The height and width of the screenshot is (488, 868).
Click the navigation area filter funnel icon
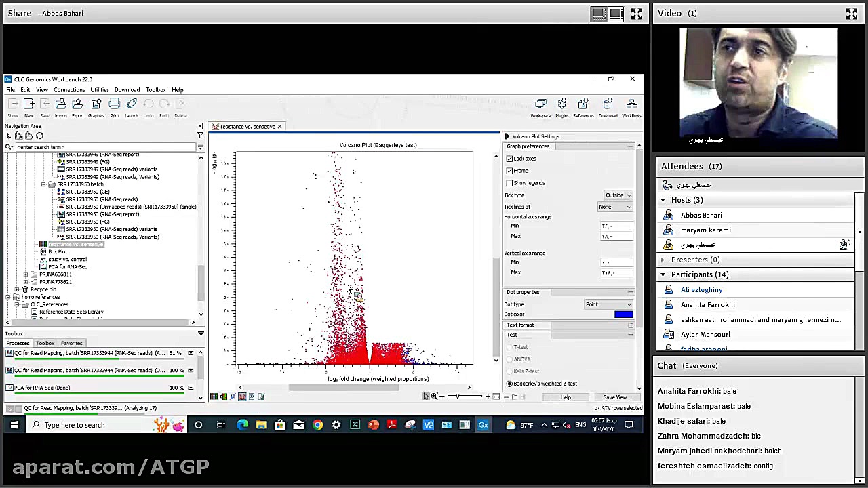200,136
